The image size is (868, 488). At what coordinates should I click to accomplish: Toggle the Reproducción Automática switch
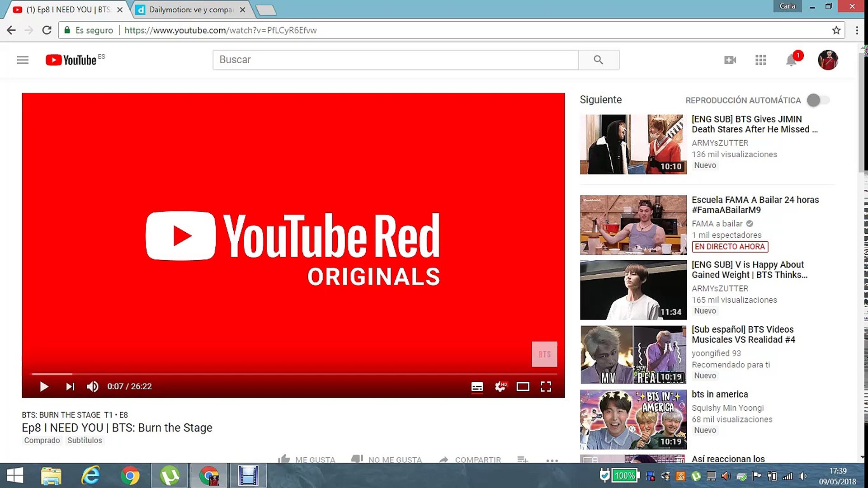818,100
